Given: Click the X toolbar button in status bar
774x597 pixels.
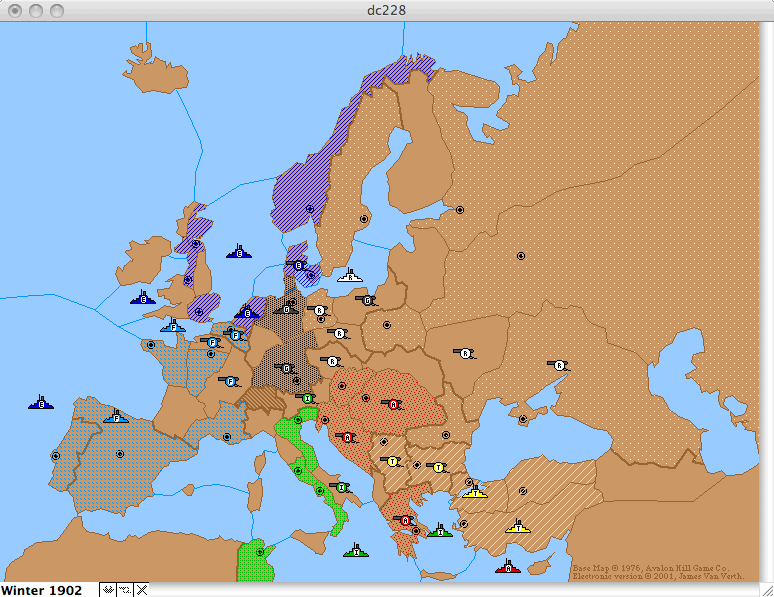Looking at the screenshot, I should (x=142, y=590).
